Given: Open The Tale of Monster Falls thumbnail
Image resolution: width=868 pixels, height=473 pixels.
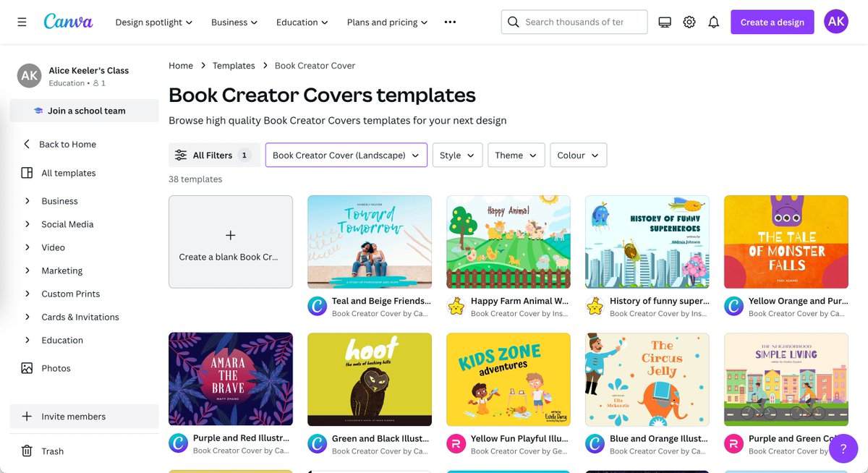Looking at the screenshot, I should [x=786, y=242].
